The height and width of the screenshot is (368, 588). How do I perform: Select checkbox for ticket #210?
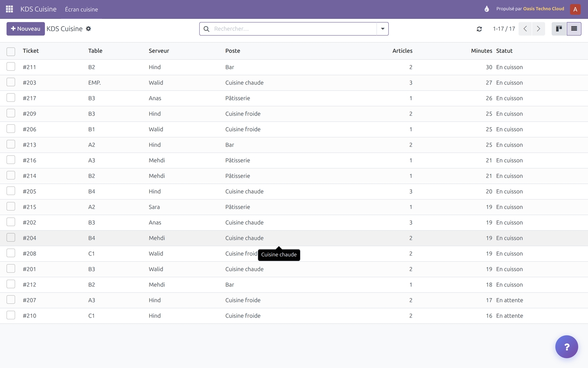click(x=11, y=315)
